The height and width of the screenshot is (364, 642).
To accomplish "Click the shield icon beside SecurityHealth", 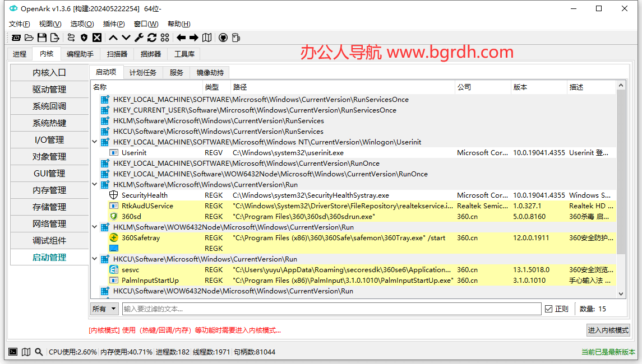I will click(x=114, y=195).
